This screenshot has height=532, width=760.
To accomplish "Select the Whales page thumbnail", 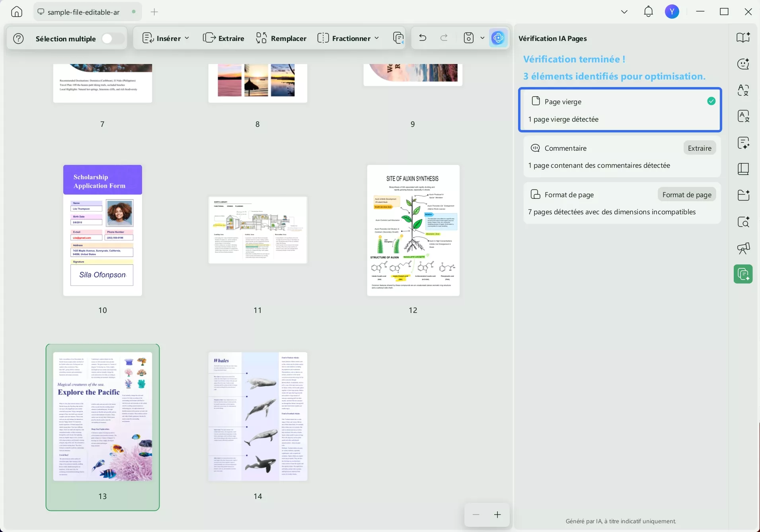I will pyautogui.click(x=258, y=416).
